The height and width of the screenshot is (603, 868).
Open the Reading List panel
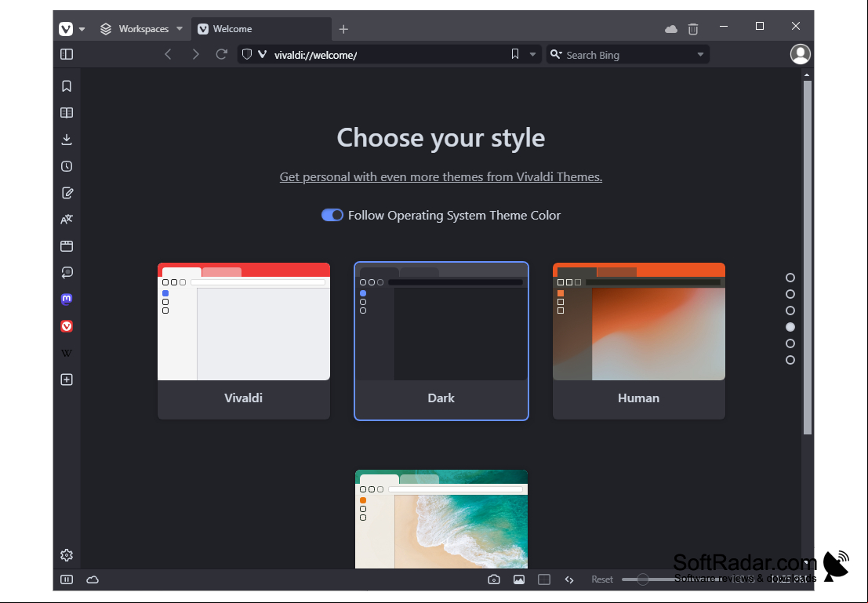point(67,113)
